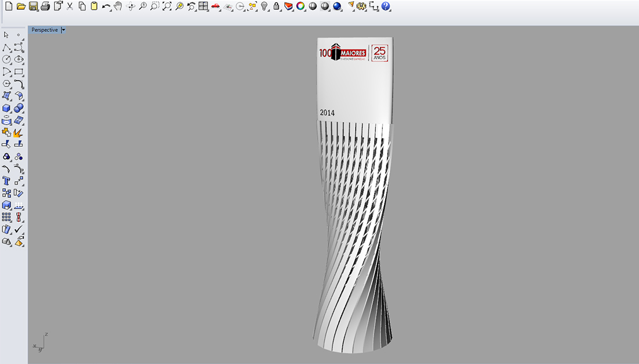Screen dimensions: 639x364
Task: Toggle light bulb hide/show objects
Action: pos(264,6)
